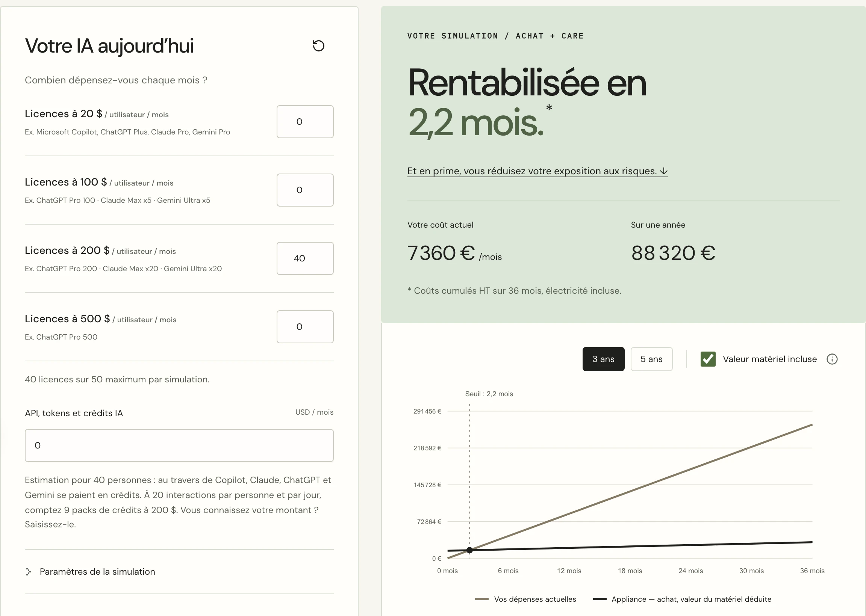
Task: Uncheck the Valeur matériel incluse checkbox
Action: [708, 359]
